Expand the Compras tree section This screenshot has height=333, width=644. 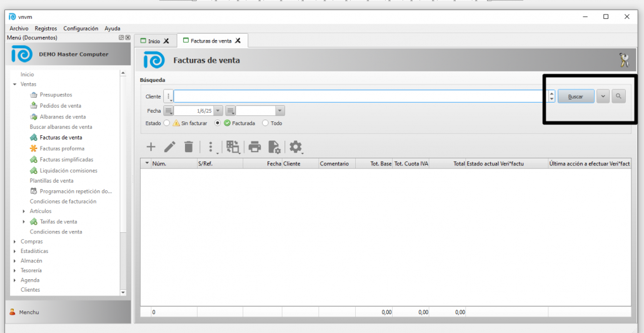(x=15, y=242)
